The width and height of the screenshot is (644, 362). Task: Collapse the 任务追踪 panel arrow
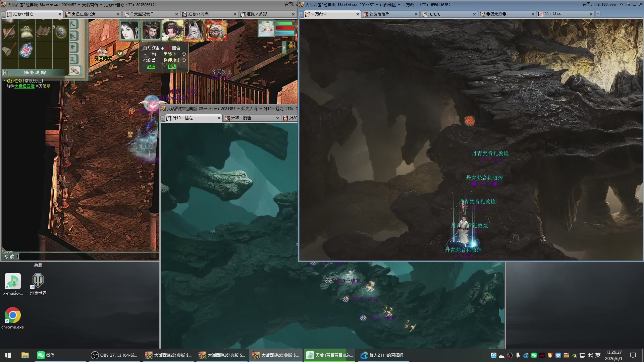tap(6, 72)
